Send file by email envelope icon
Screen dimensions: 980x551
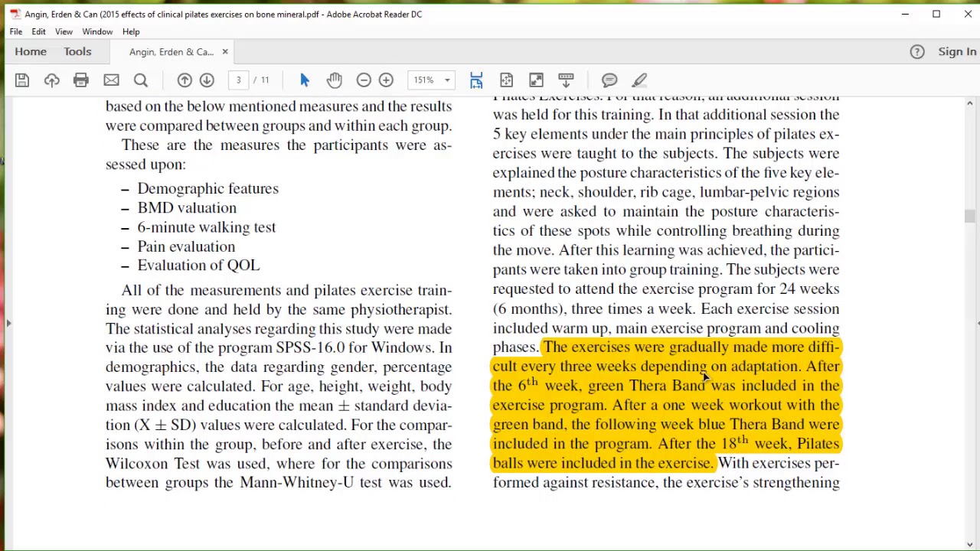pos(111,80)
